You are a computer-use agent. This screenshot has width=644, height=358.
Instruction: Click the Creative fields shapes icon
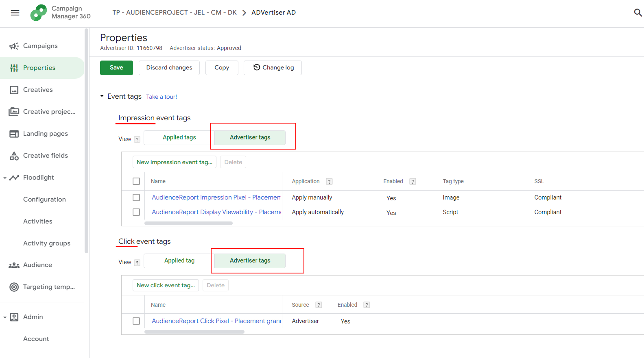point(14,156)
